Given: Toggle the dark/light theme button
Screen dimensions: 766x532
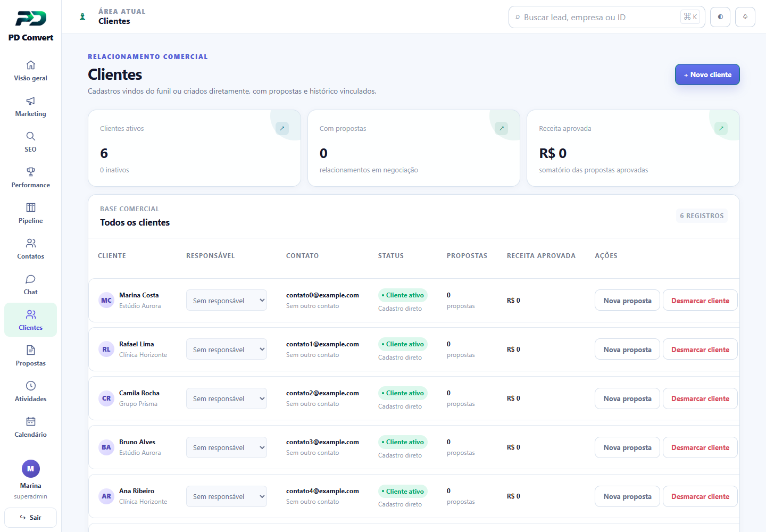Looking at the screenshot, I should pos(720,17).
